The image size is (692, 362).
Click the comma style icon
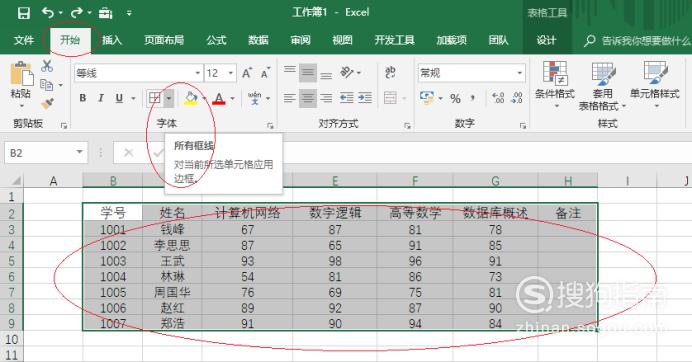pos(473,98)
